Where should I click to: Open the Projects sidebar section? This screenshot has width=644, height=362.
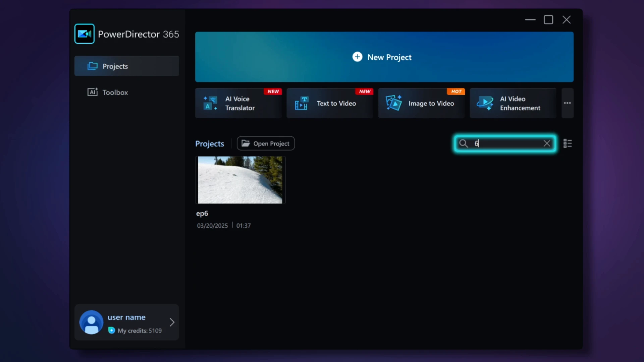[127, 66]
